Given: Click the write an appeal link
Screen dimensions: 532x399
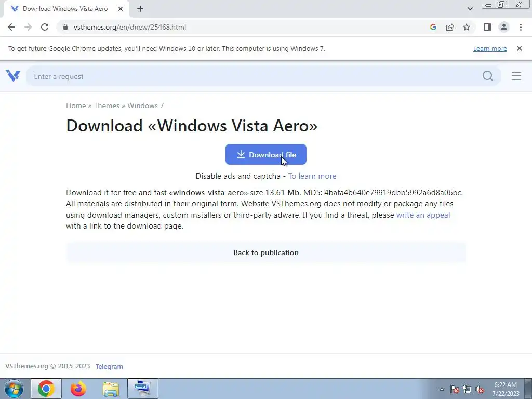Looking at the screenshot, I should [x=423, y=215].
